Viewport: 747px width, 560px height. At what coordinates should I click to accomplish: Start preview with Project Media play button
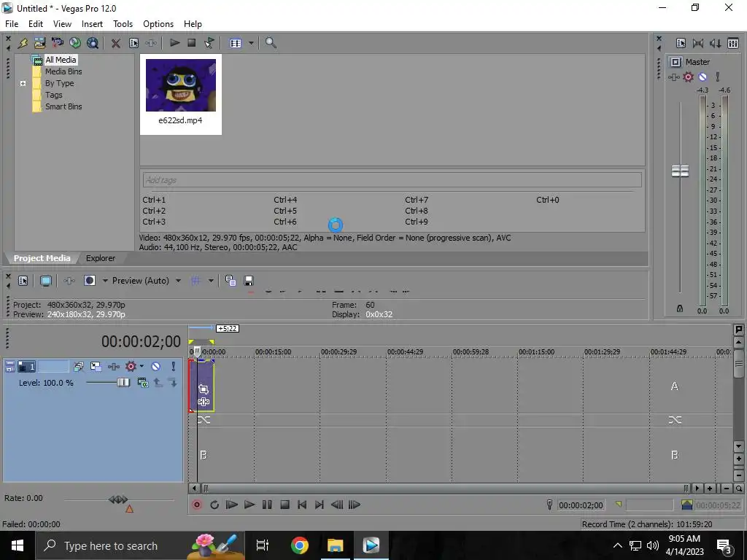coord(175,43)
